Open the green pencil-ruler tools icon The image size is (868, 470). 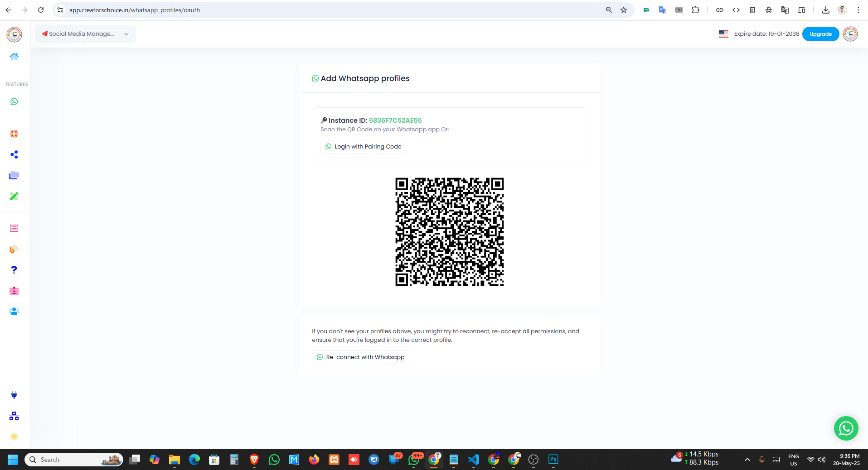click(14, 196)
